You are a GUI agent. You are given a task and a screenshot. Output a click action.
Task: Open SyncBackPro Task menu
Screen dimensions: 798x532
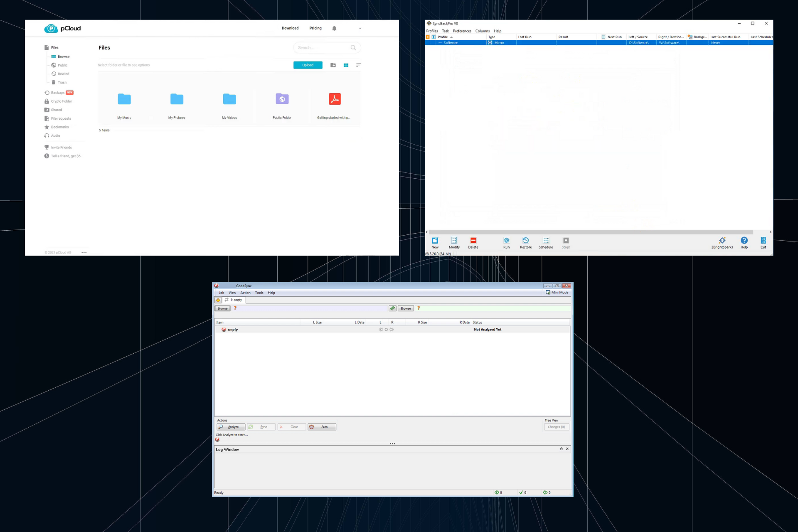coord(445,31)
